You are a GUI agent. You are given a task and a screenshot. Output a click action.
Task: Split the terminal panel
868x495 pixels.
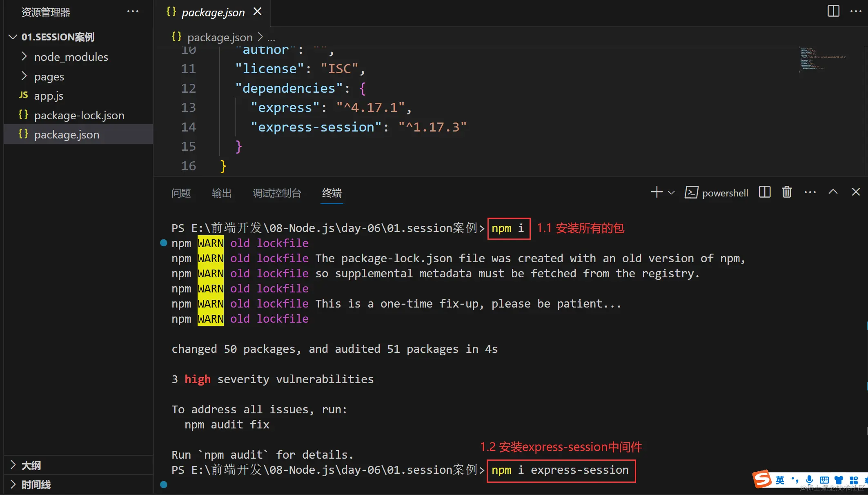pyautogui.click(x=764, y=192)
